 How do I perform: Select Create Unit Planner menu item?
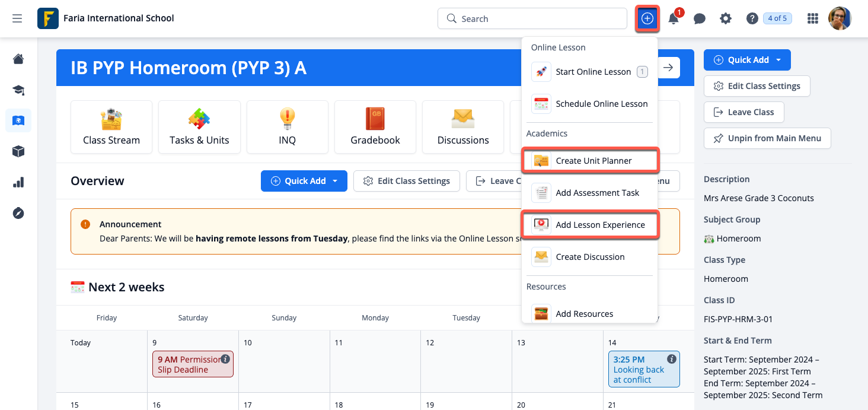coord(593,161)
